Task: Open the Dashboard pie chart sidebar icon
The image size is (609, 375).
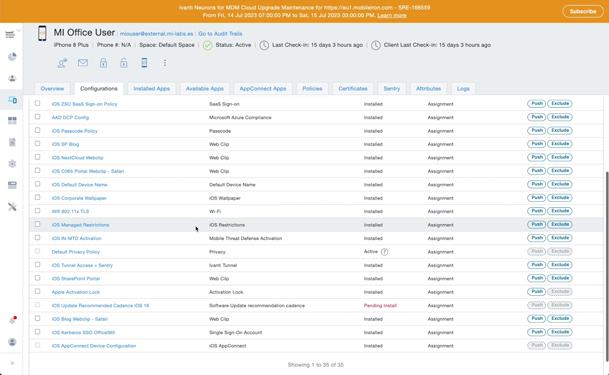Action: coord(12,57)
